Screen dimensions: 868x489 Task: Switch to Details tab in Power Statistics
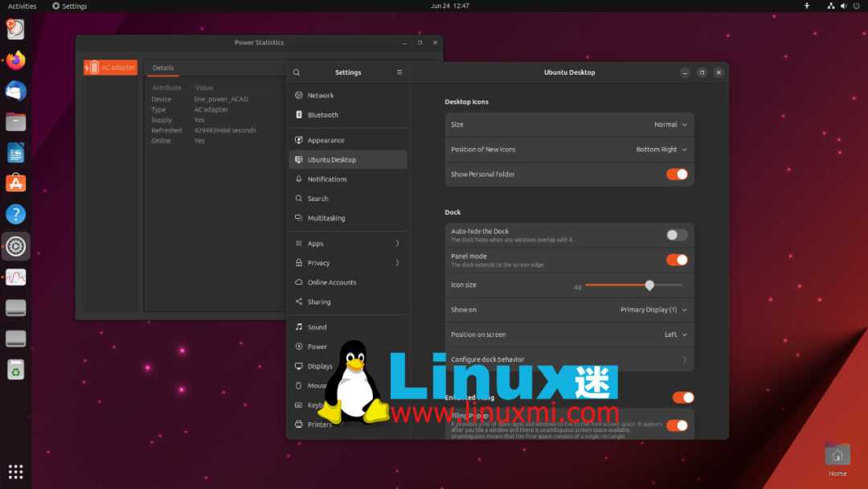click(x=162, y=68)
